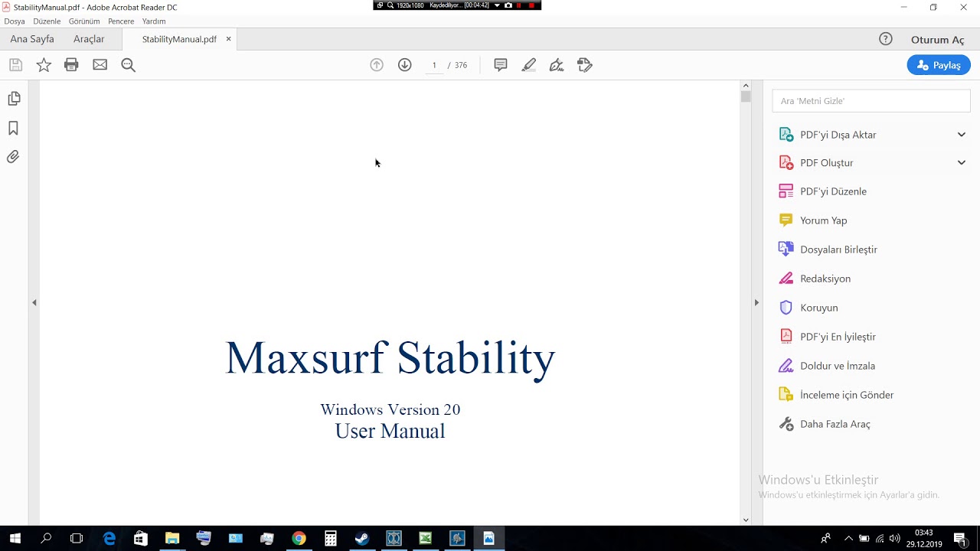Print the document via printer icon
This screenshot has width=980, height=551.
coord(71,65)
